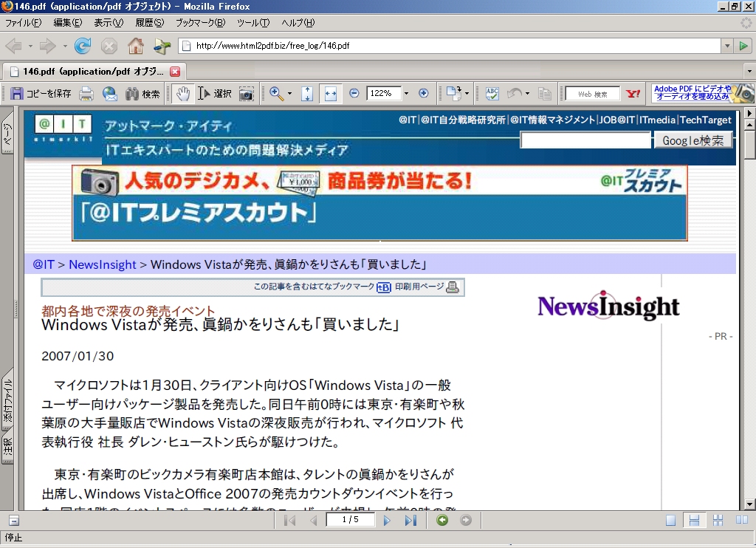Viewport: 756px width, 548px height.
Task: Follow the NewsInsight breadcrumb link
Action: pyautogui.click(x=103, y=264)
